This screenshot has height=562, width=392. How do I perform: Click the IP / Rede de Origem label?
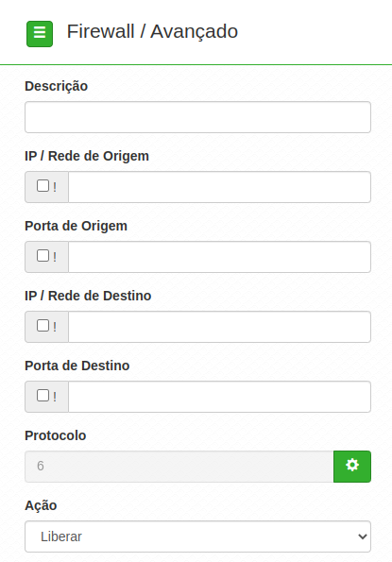click(x=87, y=156)
